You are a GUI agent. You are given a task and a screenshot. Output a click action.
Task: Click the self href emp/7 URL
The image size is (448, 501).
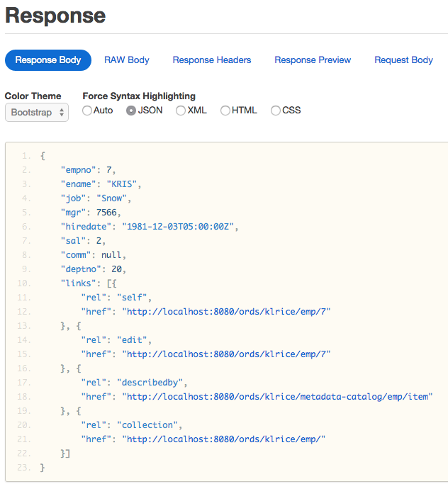click(x=226, y=311)
